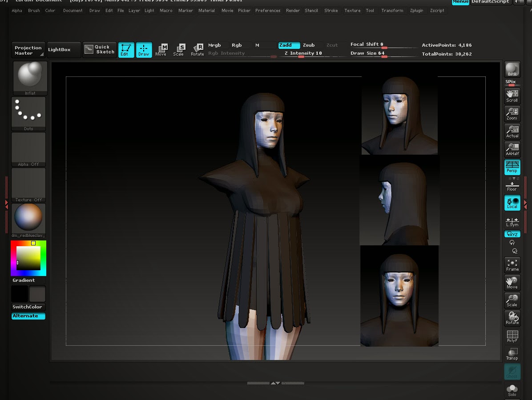Choose the Rotate tool in top shelf
The height and width of the screenshot is (400, 532).
(197, 49)
